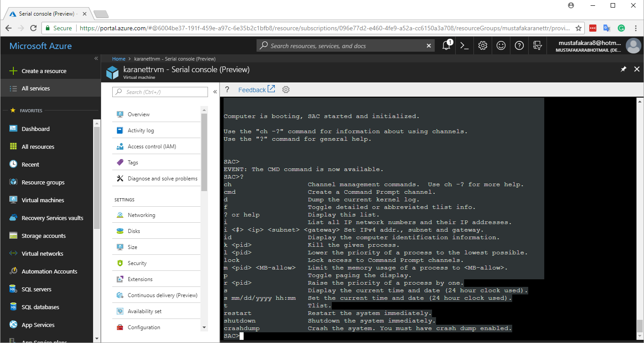
Task: Click the SAC> prompt in console
Action: tap(232, 336)
